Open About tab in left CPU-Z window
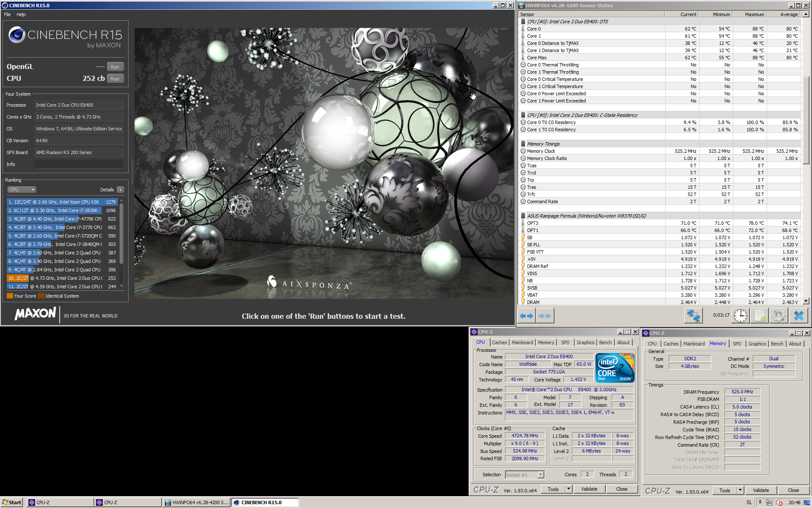 pos(623,342)
